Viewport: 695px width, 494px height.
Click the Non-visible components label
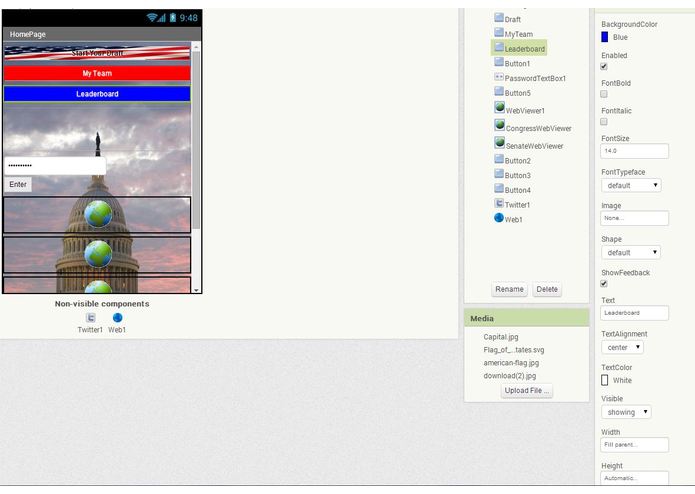102,304
